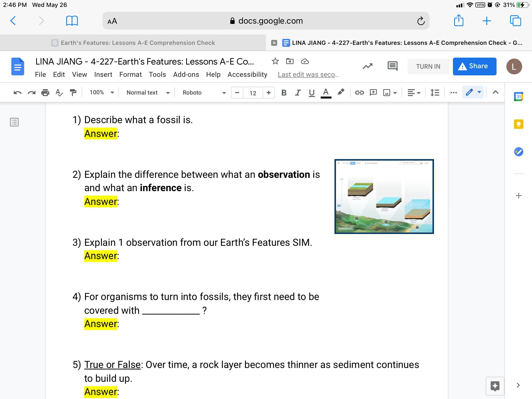This screenshot has width=532, height=399.
Task: Toggle underline formatting
Action: tap(312, 93)
